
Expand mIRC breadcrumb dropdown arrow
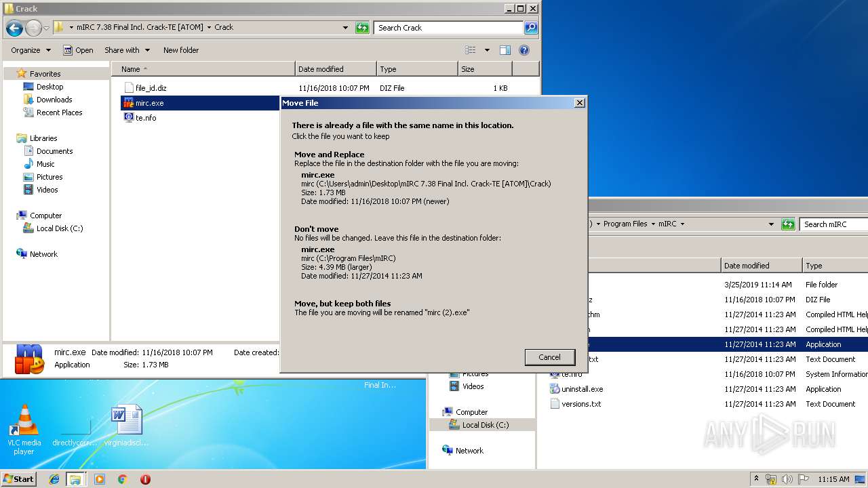pos(682,224)
